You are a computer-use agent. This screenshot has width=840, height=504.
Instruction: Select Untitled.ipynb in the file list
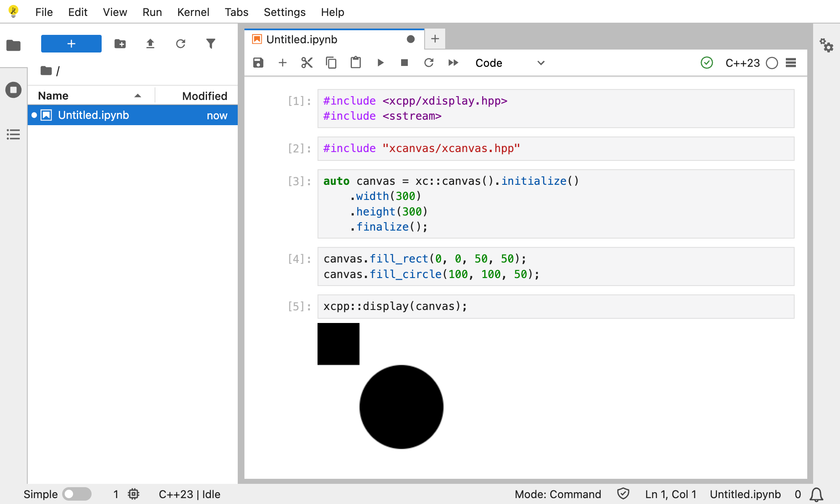133,115
